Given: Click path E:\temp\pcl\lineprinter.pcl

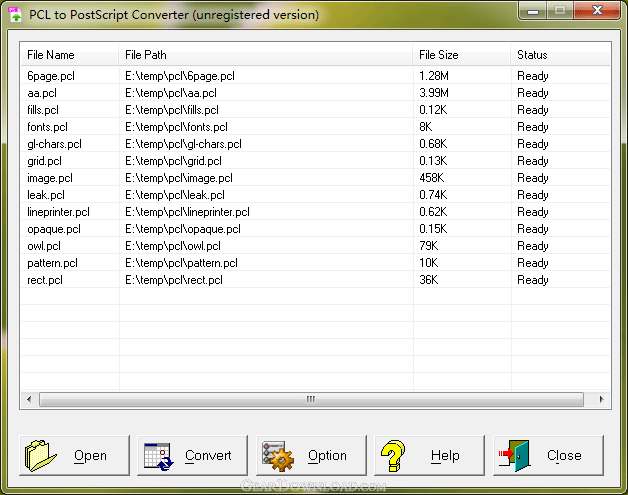Looking at the screenshot, I should [187, 212].
